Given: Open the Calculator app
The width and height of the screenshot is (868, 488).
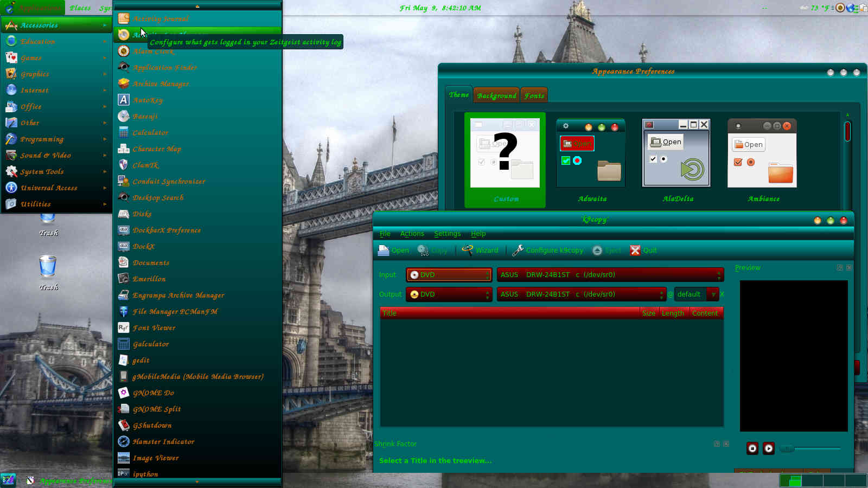Looking at the screenshot, I should [197, 132].
